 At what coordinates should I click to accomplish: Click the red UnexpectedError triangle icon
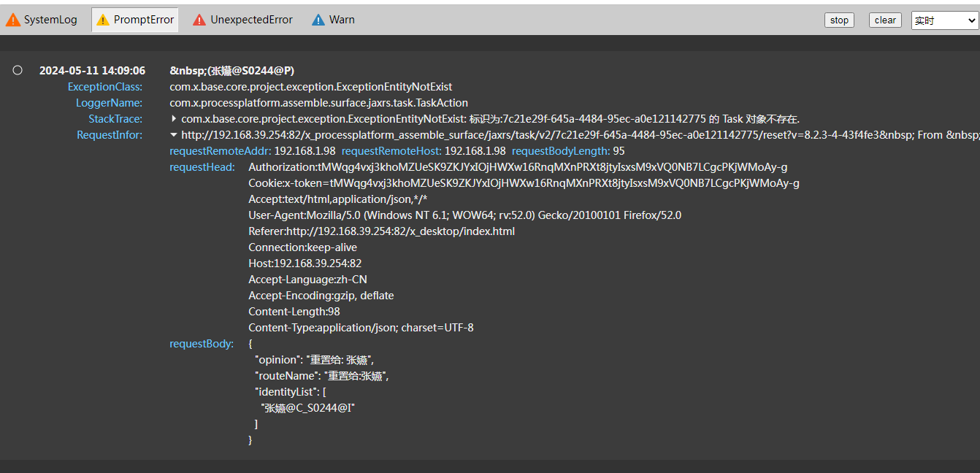(199, 20)
